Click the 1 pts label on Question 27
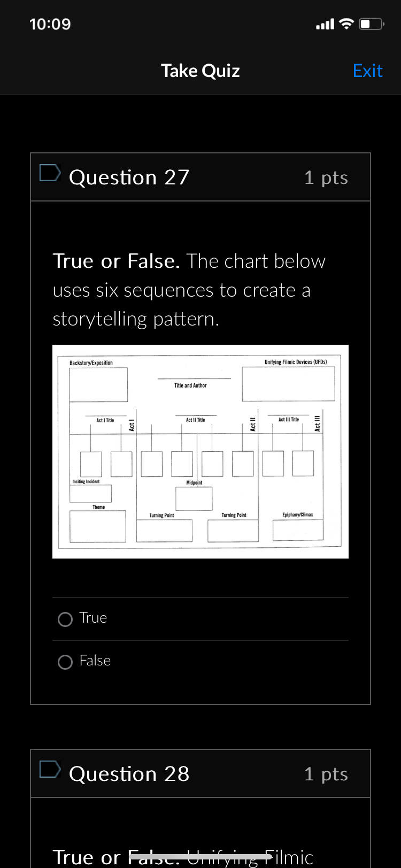 point(326,177)
